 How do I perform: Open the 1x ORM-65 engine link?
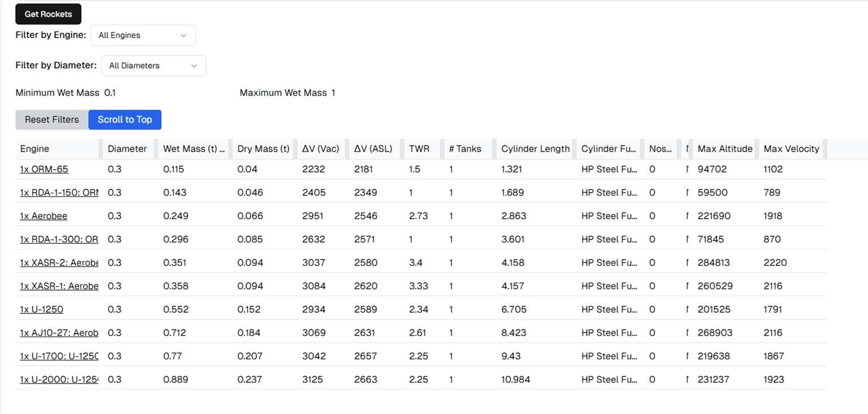click(44, 169)
